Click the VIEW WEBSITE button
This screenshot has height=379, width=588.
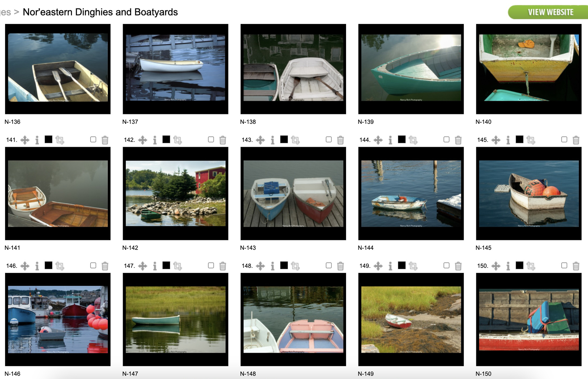[548, 12]
